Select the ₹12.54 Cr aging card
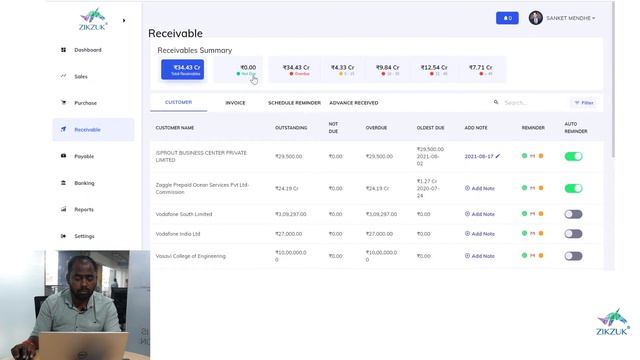Image resolution: width=640 pixels, height=360 pixels. 434,70
